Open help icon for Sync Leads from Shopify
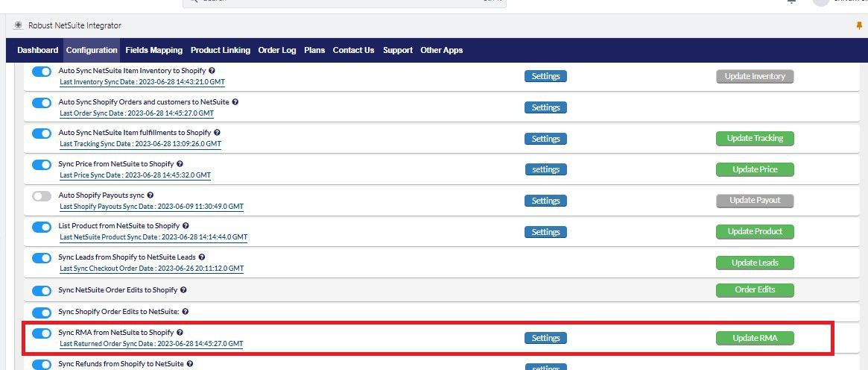 coord(201,257)
